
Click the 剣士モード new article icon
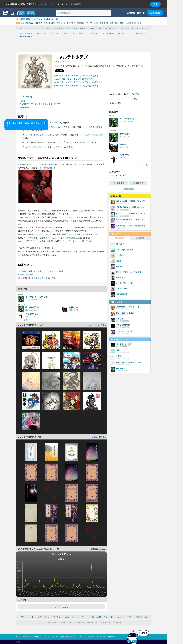[113, 369]
